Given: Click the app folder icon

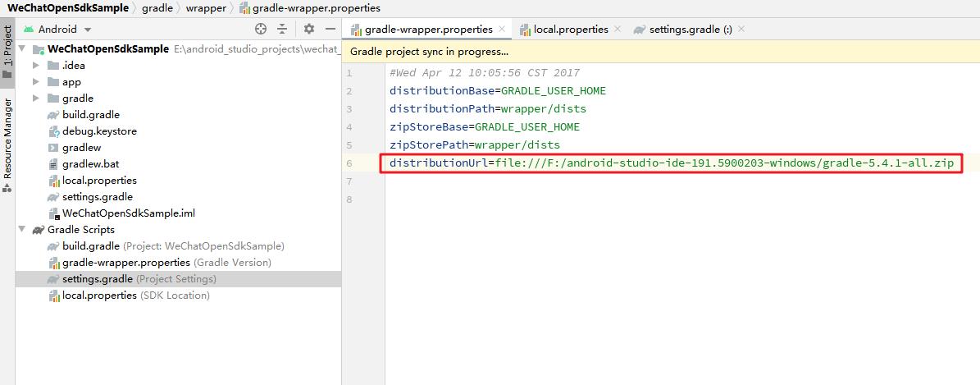Looking at the screenshot, I should click(53, 81).
